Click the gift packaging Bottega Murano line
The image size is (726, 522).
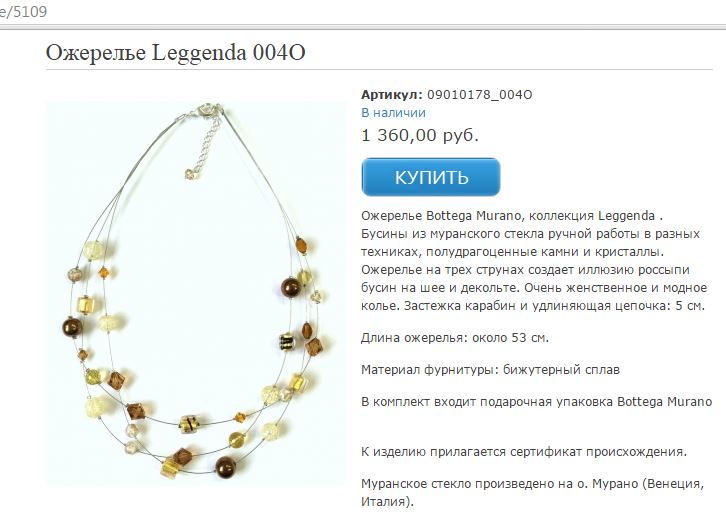tap(536, 402)
